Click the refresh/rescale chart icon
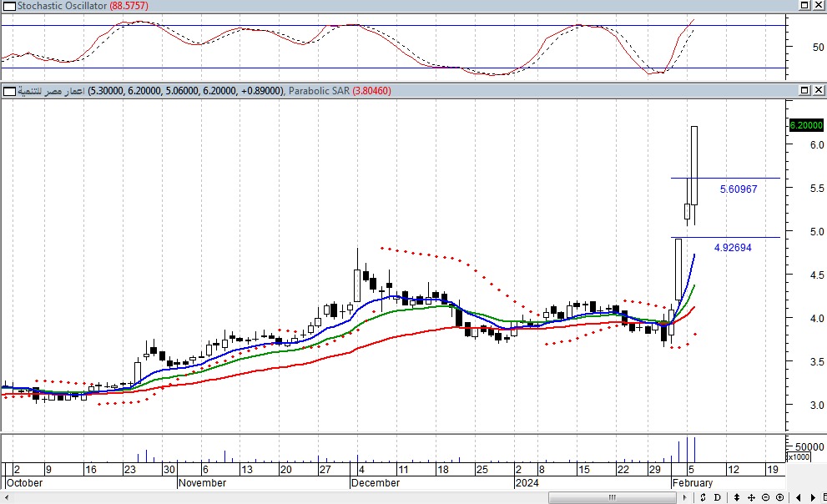827x504 pixels. click(704, 497)
